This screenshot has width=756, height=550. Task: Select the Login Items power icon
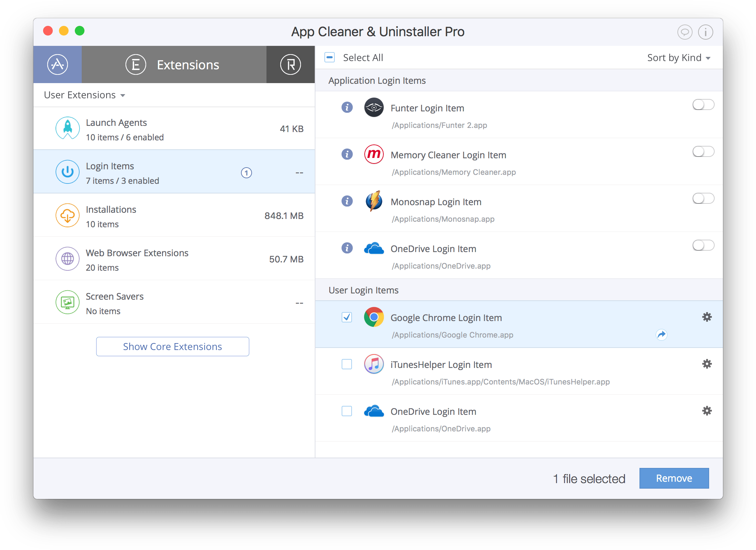(x=68, y=172)
